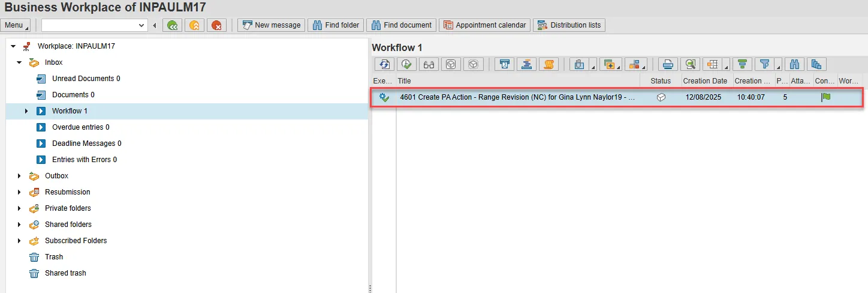Image resolution: width=868 pixels, height=293 pixels.
Task: Expand Shared folders node
Action: coord(19,225)
